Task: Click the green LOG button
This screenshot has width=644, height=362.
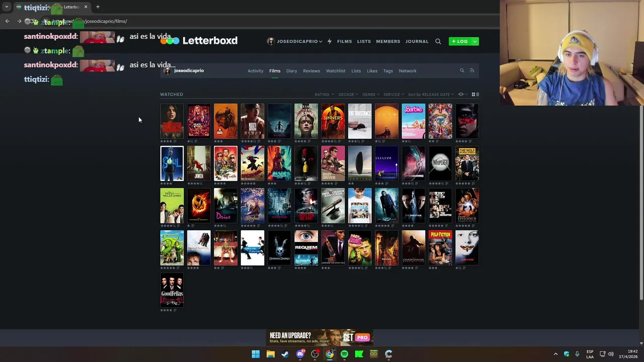Action: coord(460,41)
